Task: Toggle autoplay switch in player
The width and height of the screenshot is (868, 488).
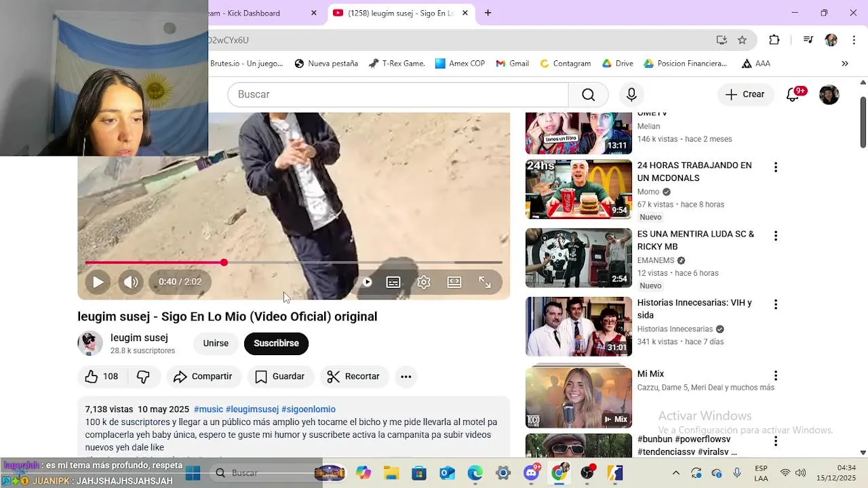Action: pos(367,282)
